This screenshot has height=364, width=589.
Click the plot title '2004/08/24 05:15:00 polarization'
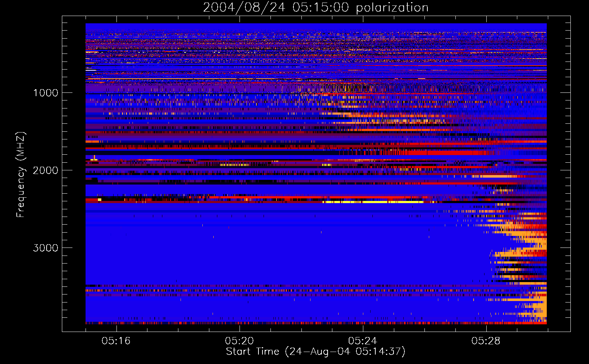pos(316,7)
